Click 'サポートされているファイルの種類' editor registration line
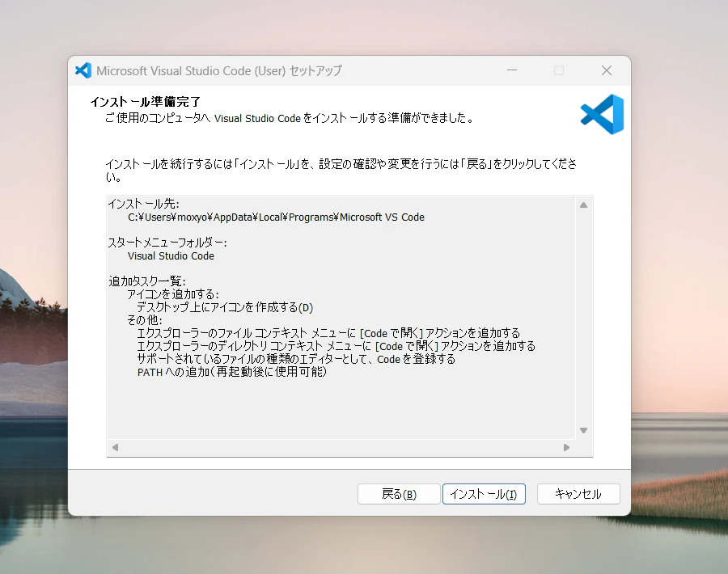The height and width of the screenshot is (574, 728). tap(296, 359)
